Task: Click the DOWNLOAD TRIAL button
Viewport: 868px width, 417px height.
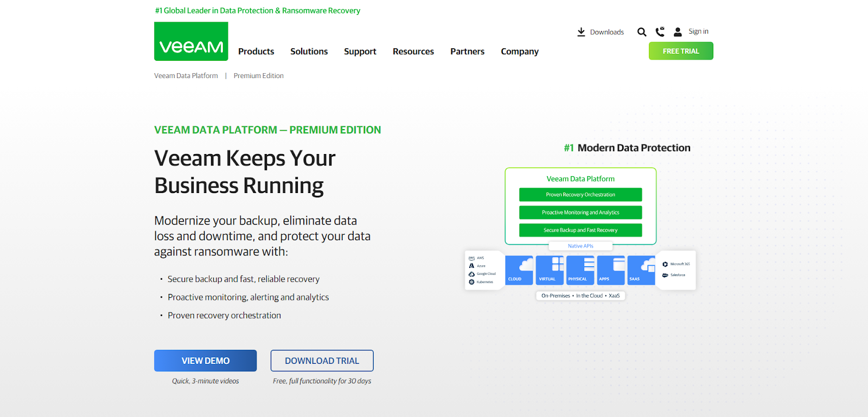Action: [322, 361]
